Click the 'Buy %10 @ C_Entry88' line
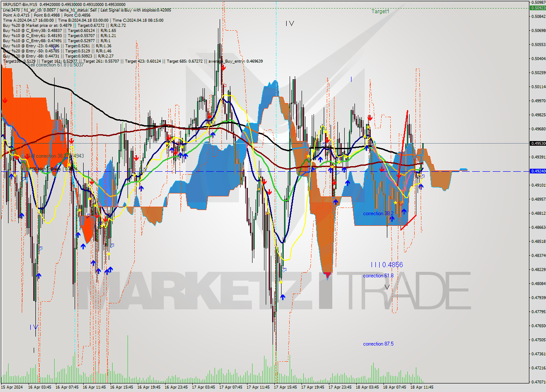The height and width of the screenshot is (392, 546). pyautogui.click(x=57, y=40)
